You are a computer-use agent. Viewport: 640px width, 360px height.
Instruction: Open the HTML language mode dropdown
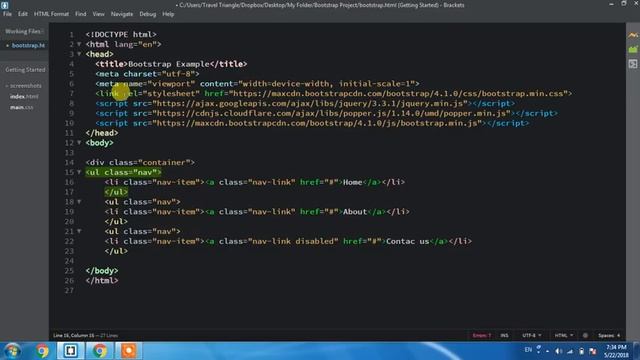[x=564, y=336]
